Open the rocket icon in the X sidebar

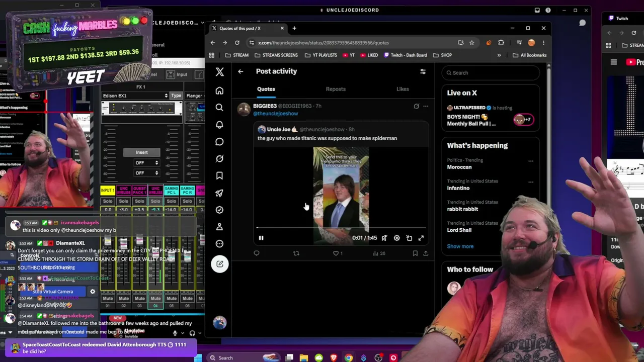click(x=219, y=193)
